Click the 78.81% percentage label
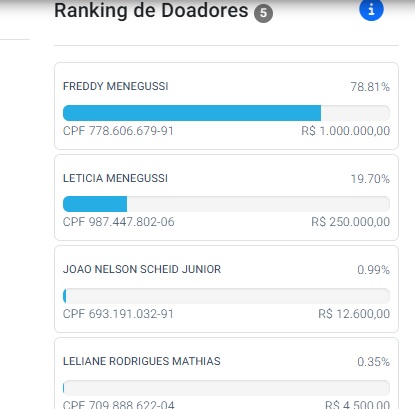415x409 pixels. [370, 87]
